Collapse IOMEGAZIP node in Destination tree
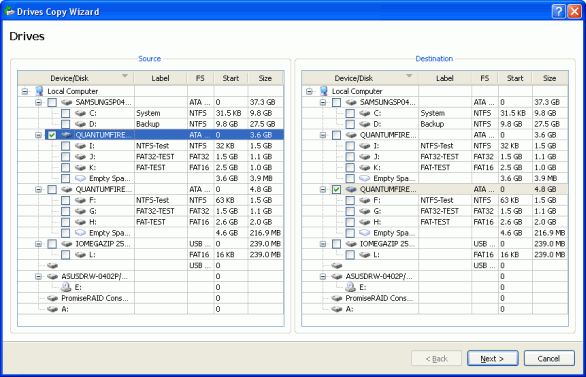This screenshot has width=586, height=377. (323, 244)
